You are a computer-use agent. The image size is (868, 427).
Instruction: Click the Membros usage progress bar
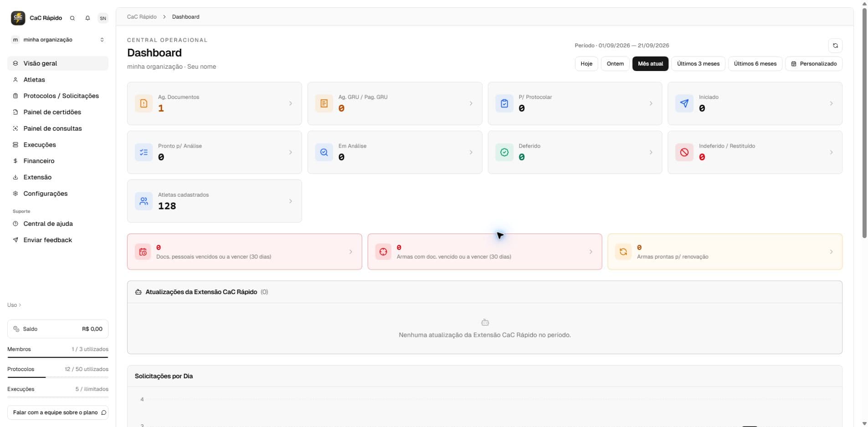pos(58,357)
